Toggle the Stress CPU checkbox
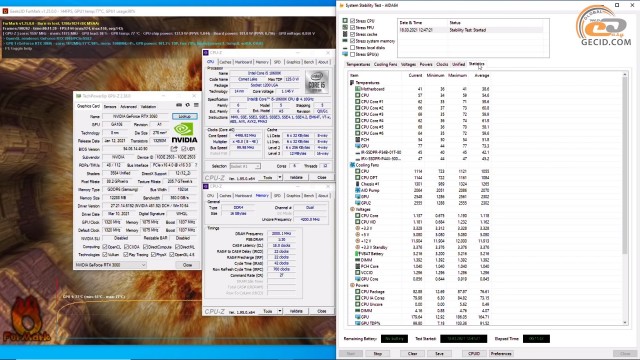The width and height of the screenshot is (640, 360). tap(352, 20)
